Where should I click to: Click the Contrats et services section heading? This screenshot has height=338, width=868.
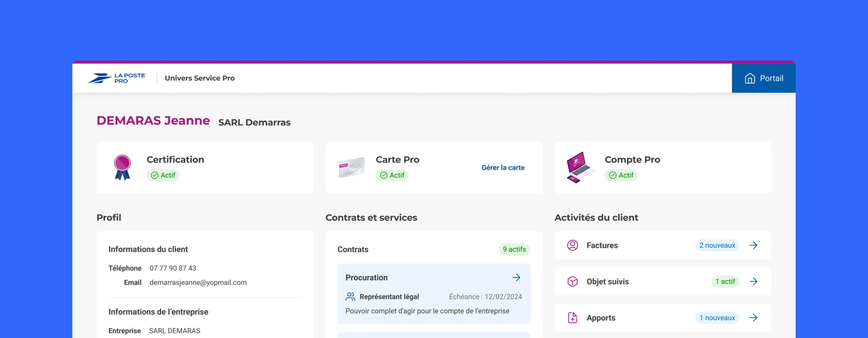pyautogui.click(x=371, y=218)
